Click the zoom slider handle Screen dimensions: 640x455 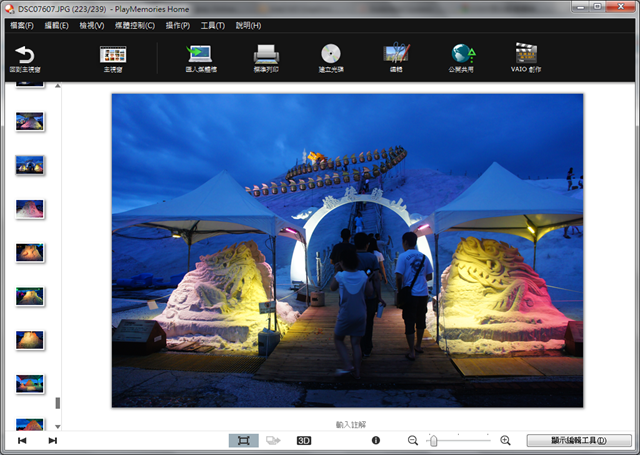click(x=433, y=440)
